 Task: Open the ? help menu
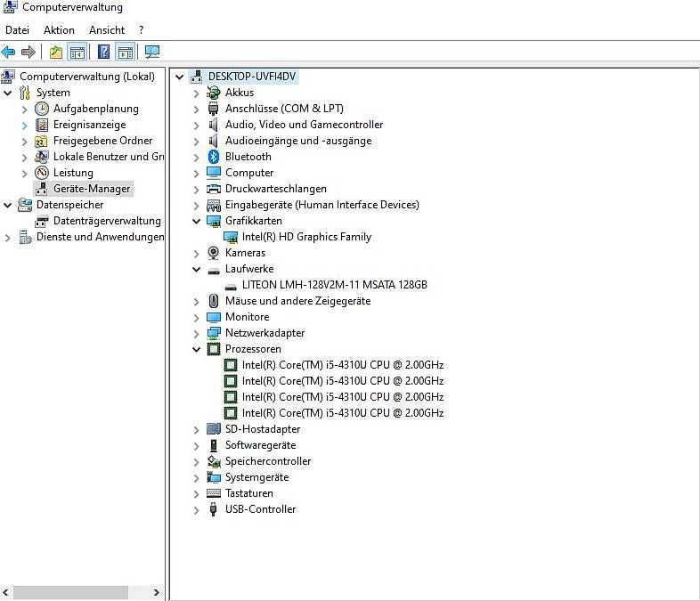[x=142, y=30]
